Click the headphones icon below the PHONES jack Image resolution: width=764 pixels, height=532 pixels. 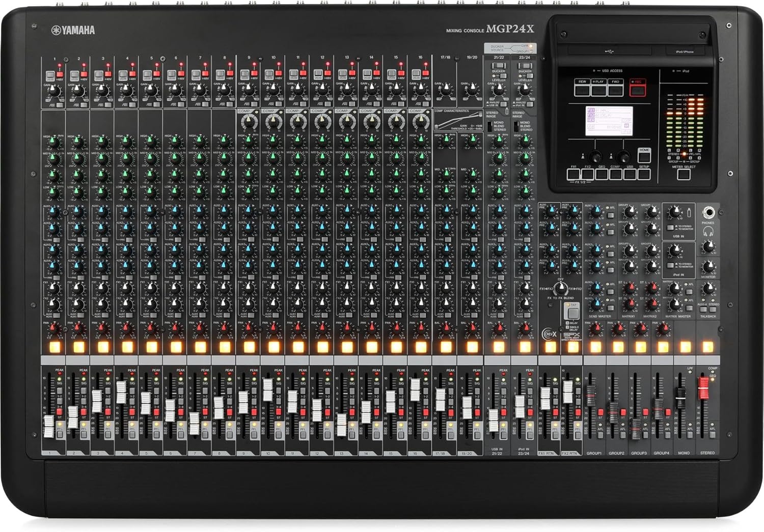708,231
